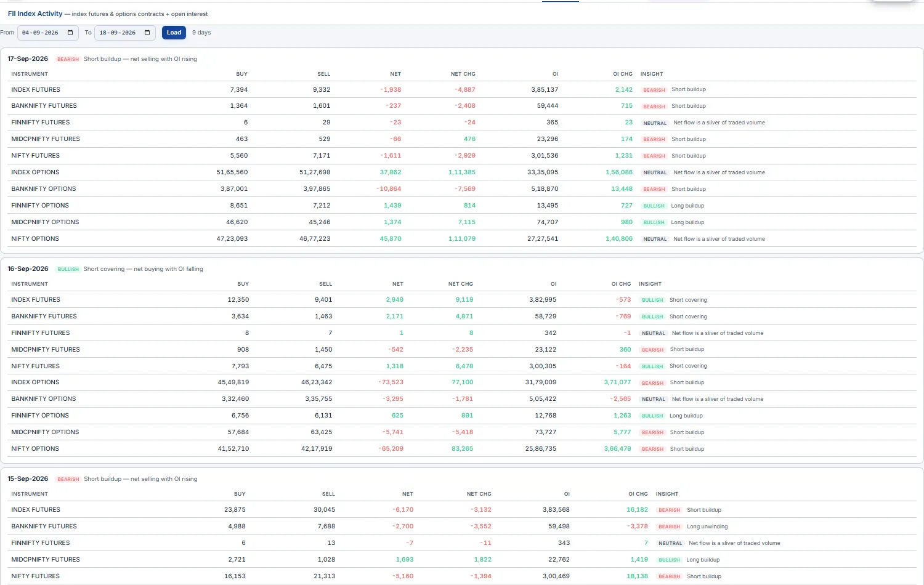The height and width of the screenshot is (585, 924).
Task: Click MIDCPNIFTY FUTURES in 17-Sep-2026 table
Action: point(46,139)
